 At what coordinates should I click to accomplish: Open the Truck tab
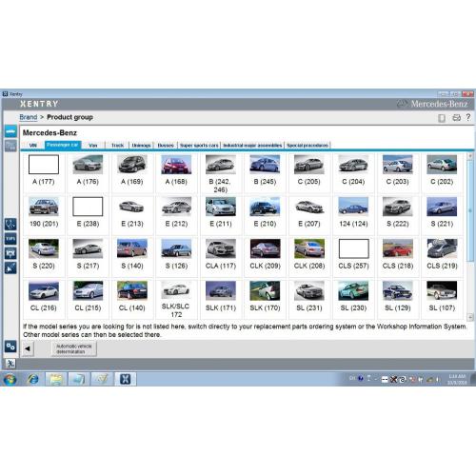click(117, 146)
